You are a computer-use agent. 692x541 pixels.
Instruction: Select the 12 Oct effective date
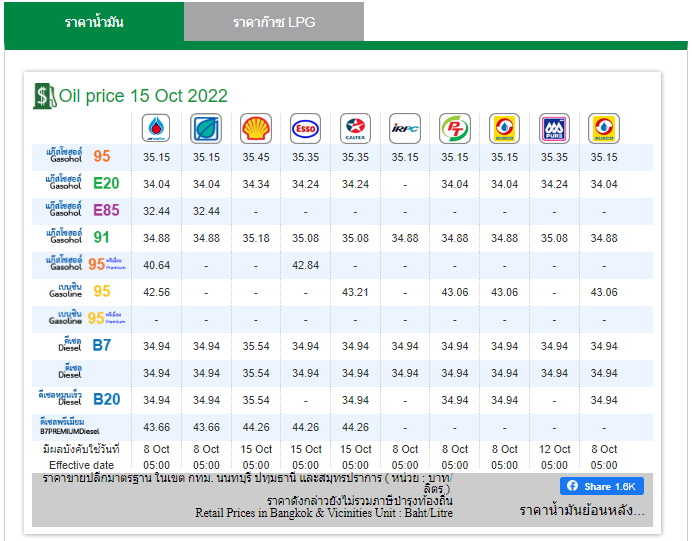click(x=554, y=449)
